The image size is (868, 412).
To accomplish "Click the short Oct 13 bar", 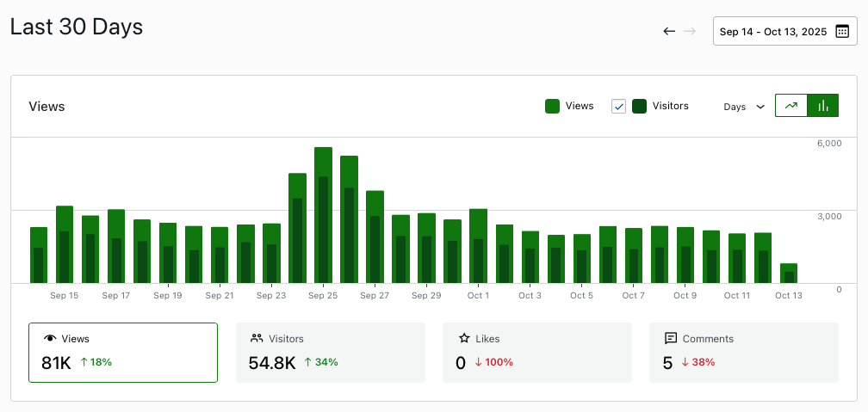I will pyautogui.click(x=788, y=274).
